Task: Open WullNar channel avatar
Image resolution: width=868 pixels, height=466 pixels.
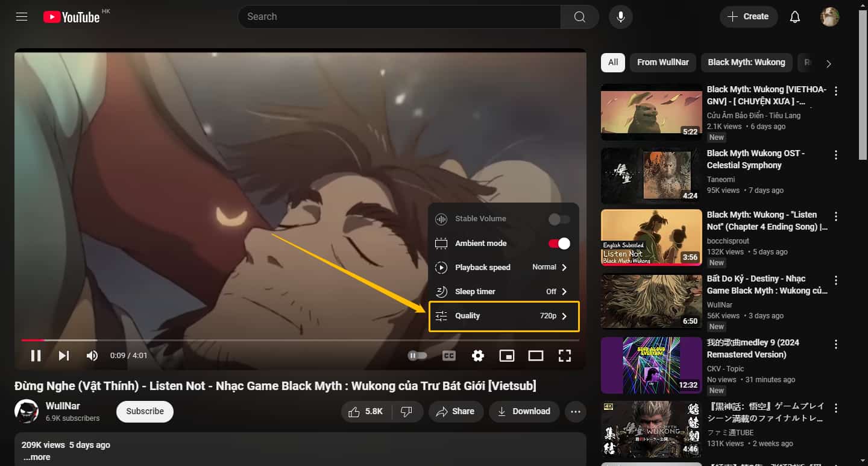Action: (27, 411)
